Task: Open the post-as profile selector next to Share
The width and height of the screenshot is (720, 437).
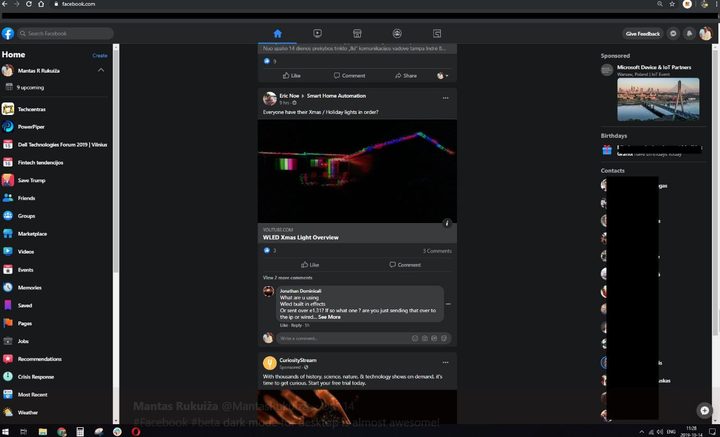Action: [x=441, y=75]
